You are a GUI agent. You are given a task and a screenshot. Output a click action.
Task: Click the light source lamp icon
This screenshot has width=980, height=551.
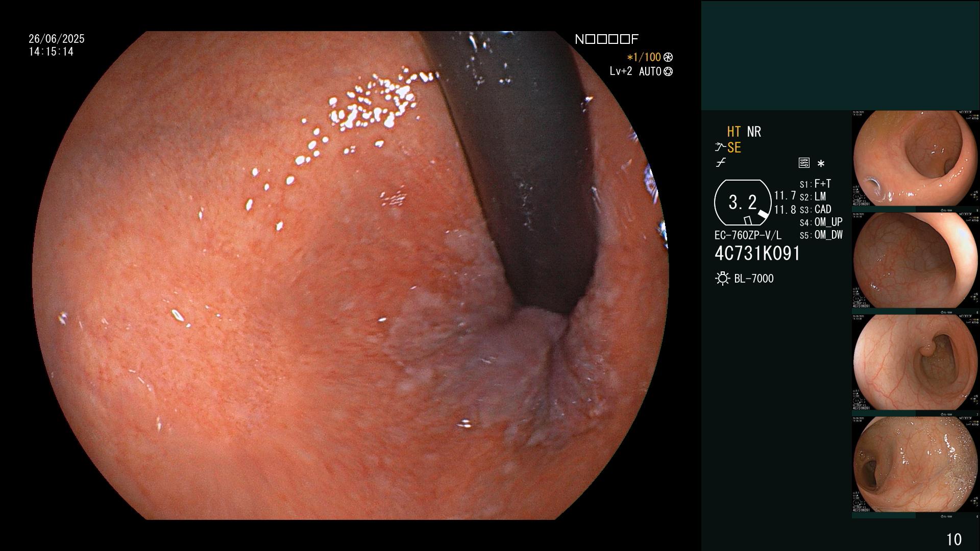[x=722, y=279]
